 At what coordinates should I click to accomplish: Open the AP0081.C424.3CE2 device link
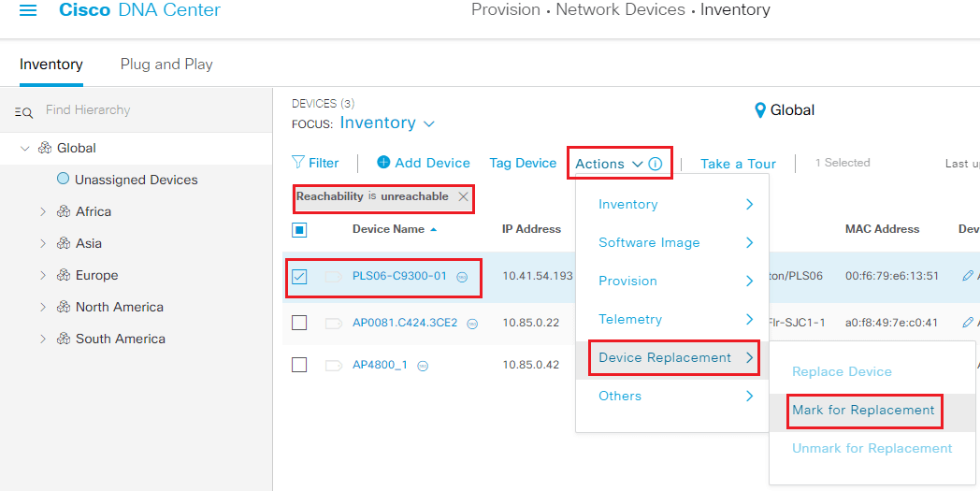point(405,323)
